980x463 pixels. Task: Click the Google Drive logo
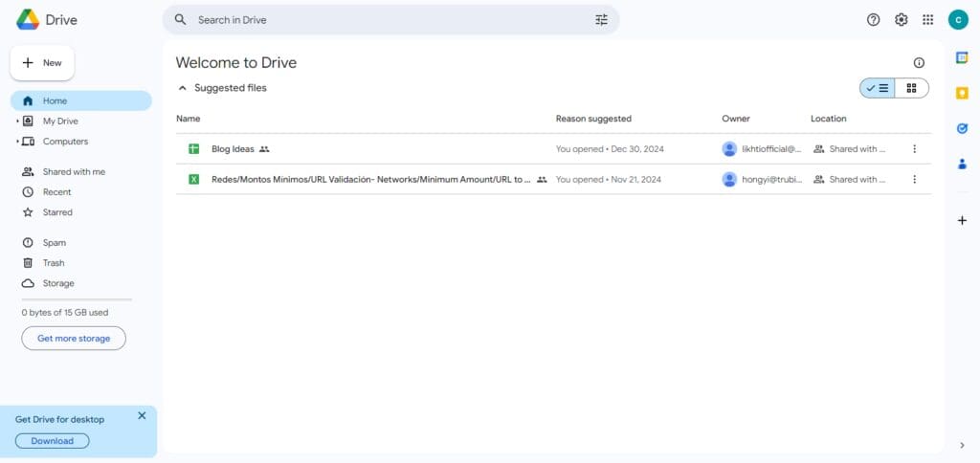(x=28, y=19)
